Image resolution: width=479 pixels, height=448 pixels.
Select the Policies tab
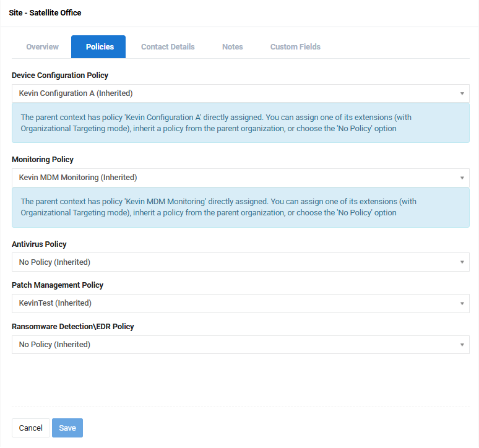click(98, 47)
